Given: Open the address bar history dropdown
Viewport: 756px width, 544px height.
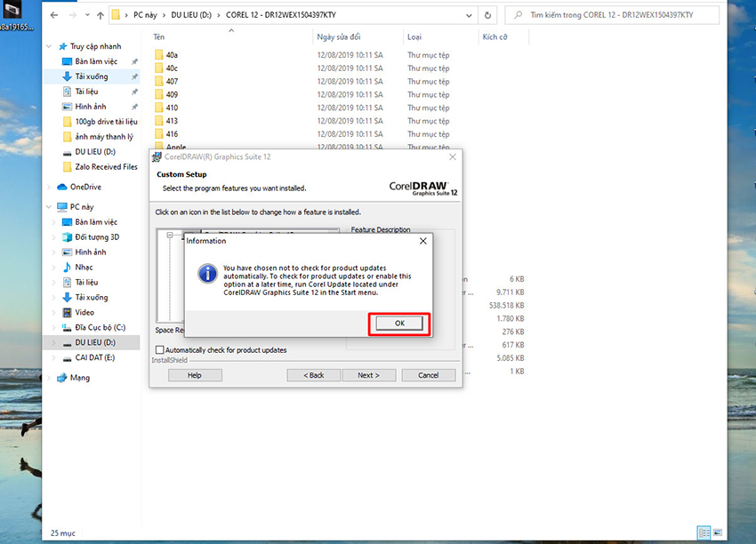Looking at the screenshot, I should [469, 15].
